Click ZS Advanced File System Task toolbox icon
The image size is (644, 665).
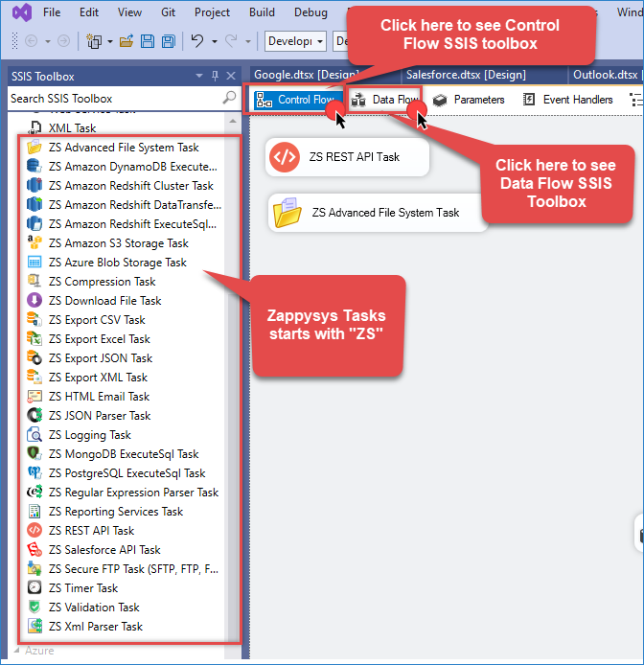(34, 148)
